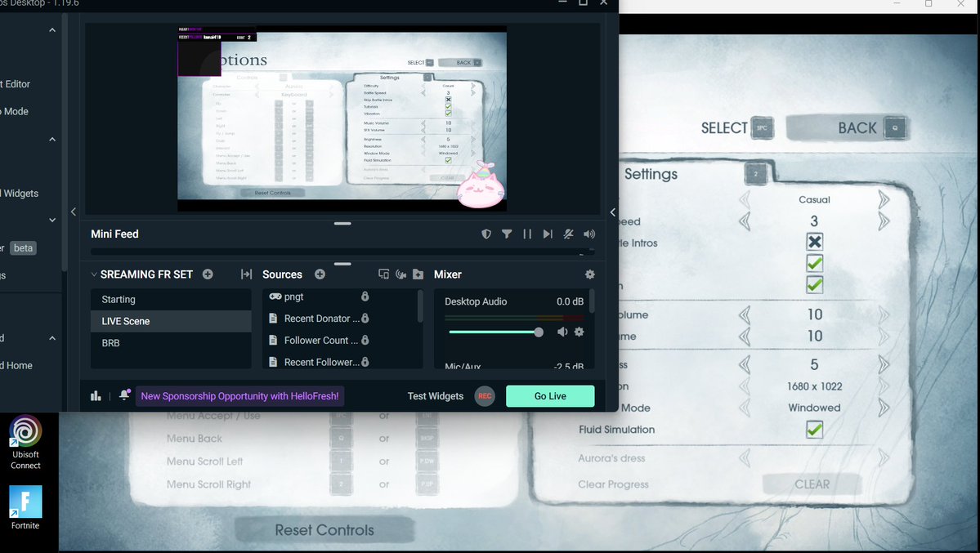
Task: Open Fortnite desktop shortcut
Action: (25, 507)
